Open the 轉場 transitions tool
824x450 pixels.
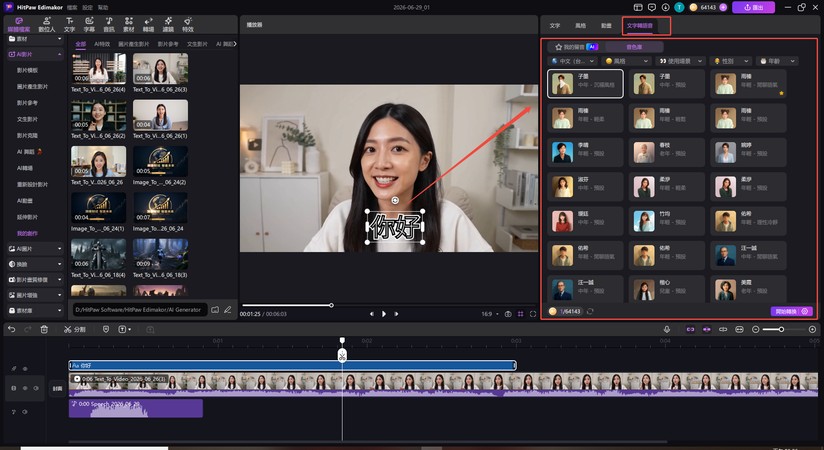(148, 24)
